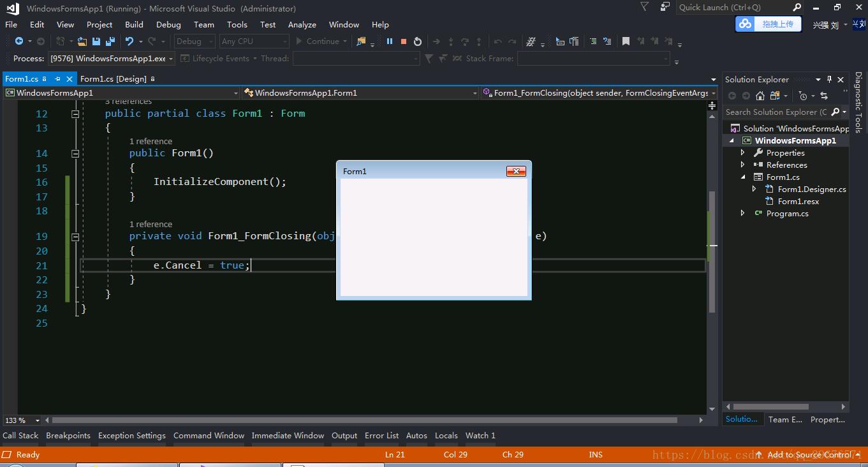Click the Save All toolbar icon

click(110, 41)
